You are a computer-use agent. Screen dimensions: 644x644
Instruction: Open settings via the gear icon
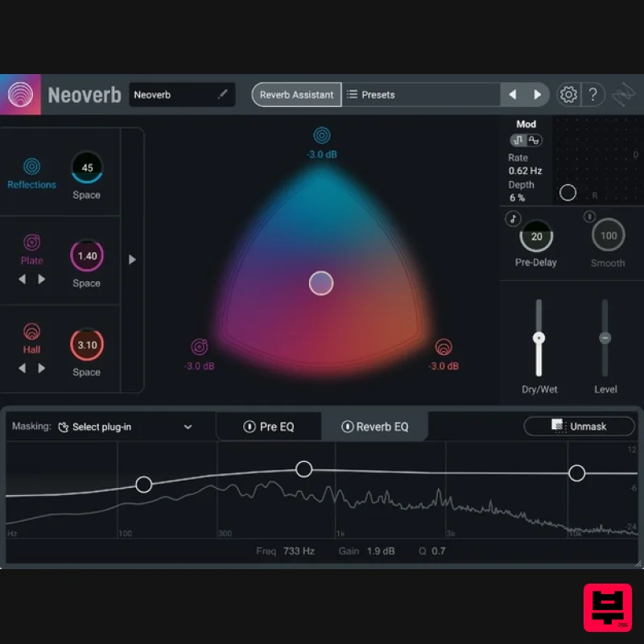pyautogui.click(x=568, y=94)
